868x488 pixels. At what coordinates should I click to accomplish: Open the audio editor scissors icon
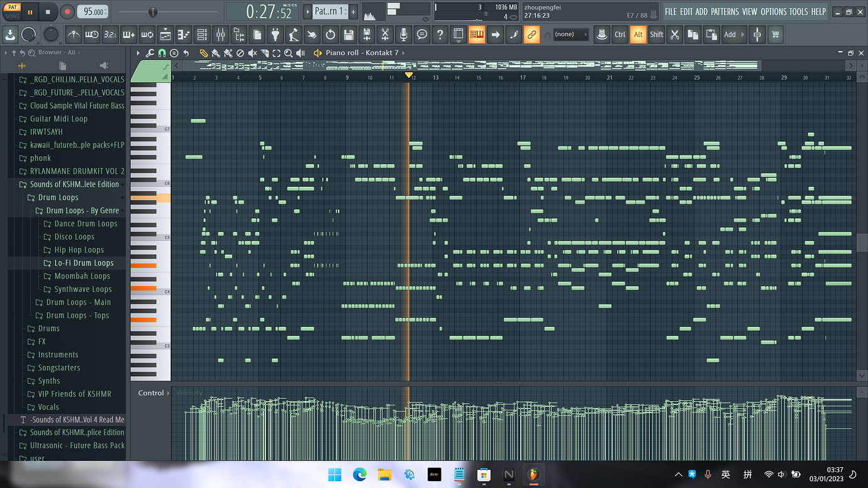[x=385, y=35]
